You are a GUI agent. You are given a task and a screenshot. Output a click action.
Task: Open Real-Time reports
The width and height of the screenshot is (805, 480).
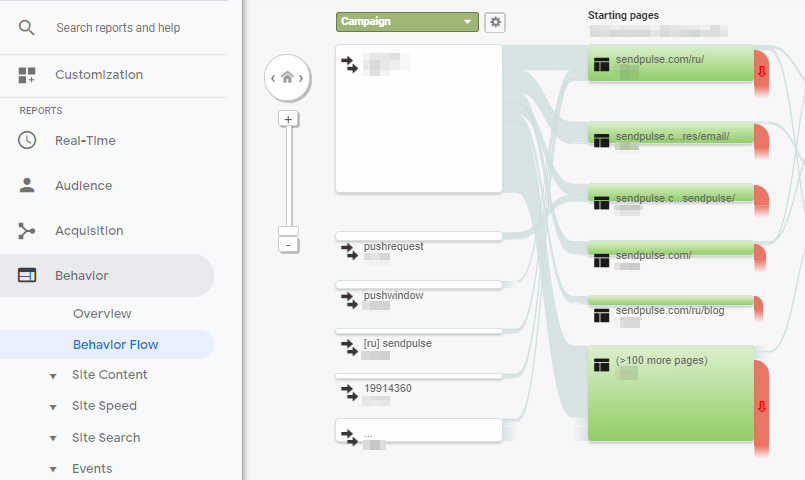pos(85,141)
